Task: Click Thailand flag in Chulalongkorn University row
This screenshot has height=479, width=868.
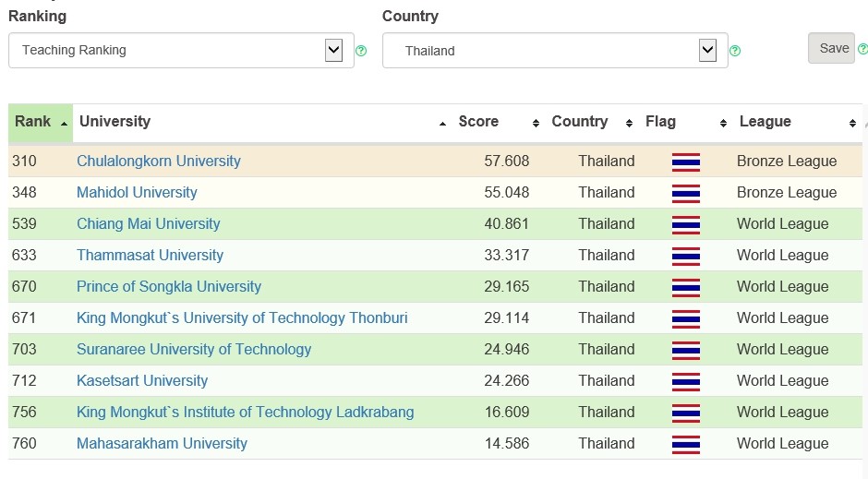Action: coord(686,162)
